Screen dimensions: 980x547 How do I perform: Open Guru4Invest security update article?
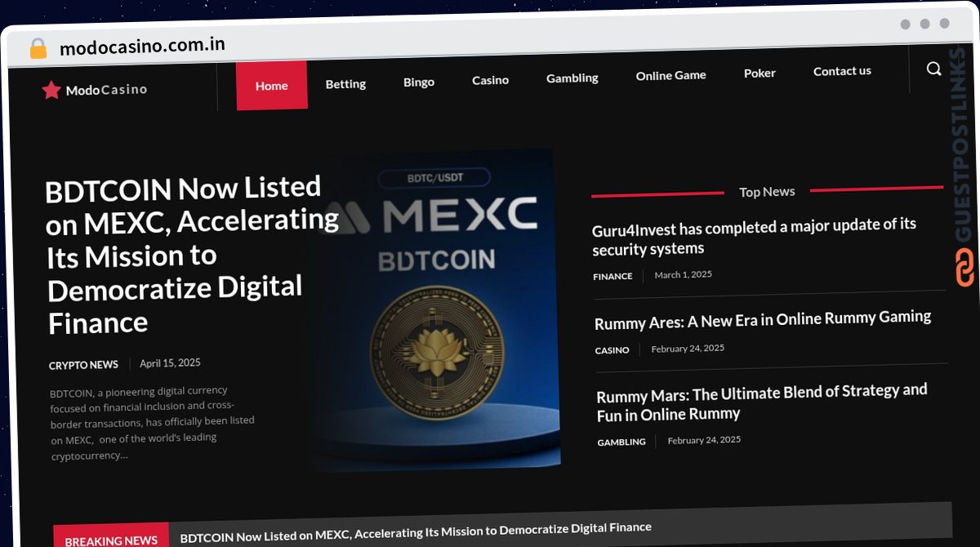(754, 237)
